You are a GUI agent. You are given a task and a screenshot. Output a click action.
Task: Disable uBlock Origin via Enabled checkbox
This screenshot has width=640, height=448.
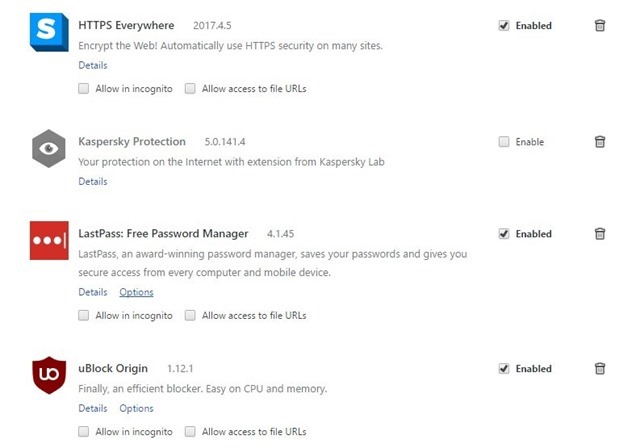(504, 369)
